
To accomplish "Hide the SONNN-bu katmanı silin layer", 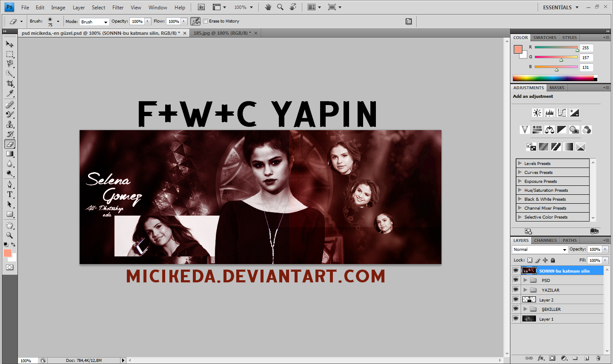I will (x=516, y=270).
